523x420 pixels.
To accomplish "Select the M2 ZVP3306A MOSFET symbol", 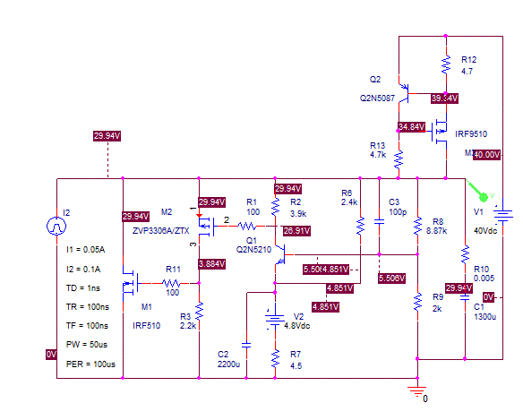I will 206,227.
